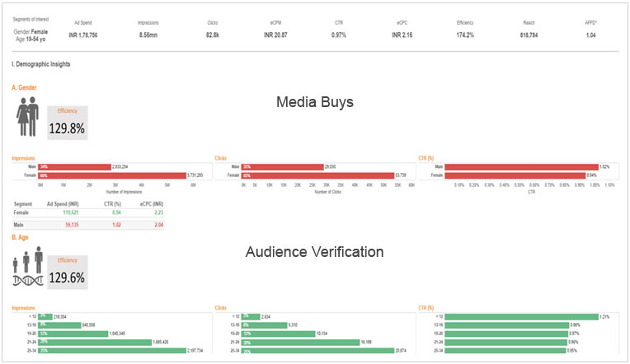630x364 pixels.
Task: Click the Male bar in gender Impressions chart
Action: (74, 166)
